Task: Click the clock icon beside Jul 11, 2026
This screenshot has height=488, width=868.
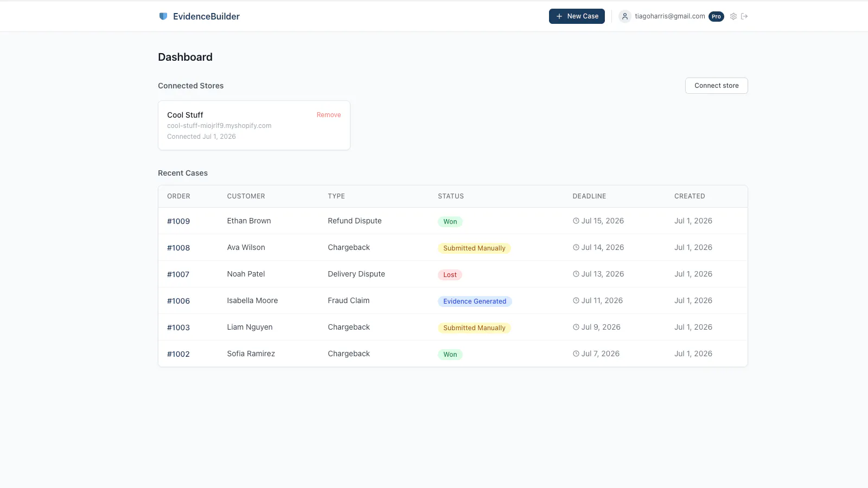Action: click(576, 300)
